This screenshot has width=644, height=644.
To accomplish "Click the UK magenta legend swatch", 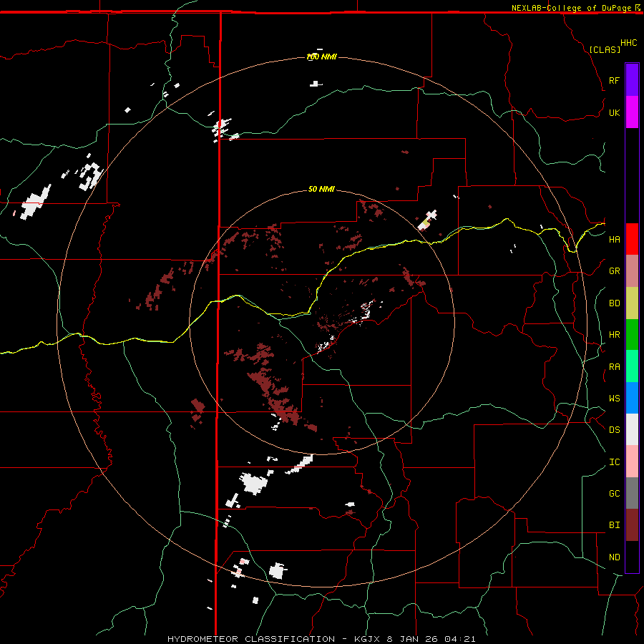I will point(632,112).
